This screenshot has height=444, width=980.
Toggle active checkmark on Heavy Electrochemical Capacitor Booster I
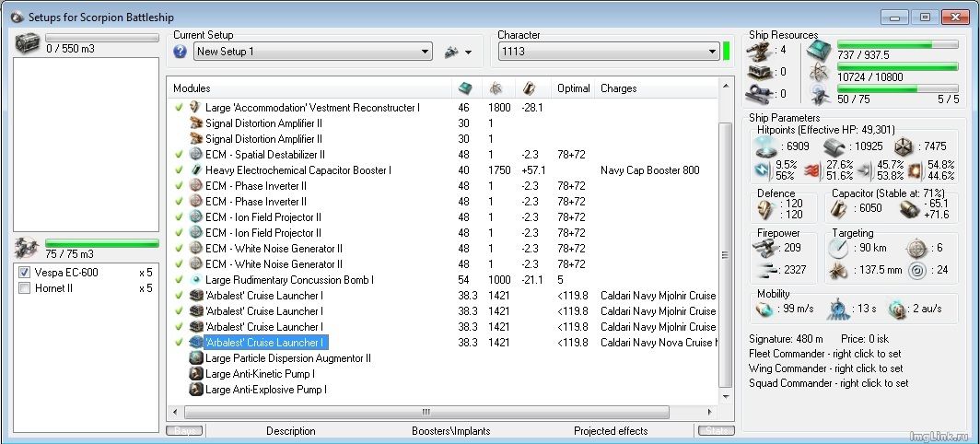(179, 170)
